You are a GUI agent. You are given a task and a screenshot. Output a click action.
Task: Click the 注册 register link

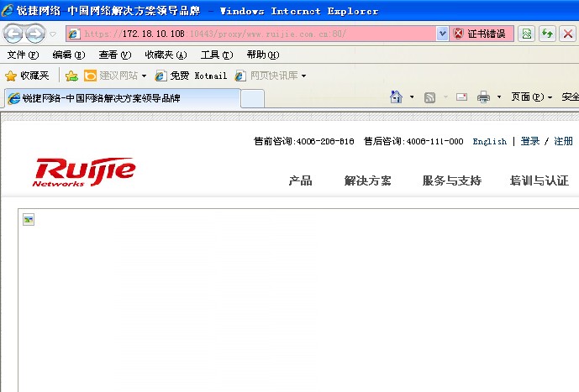(564, 141)
